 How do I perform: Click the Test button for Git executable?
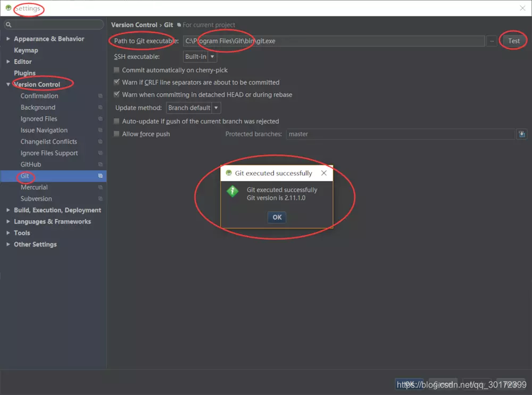tap(514, 41)
